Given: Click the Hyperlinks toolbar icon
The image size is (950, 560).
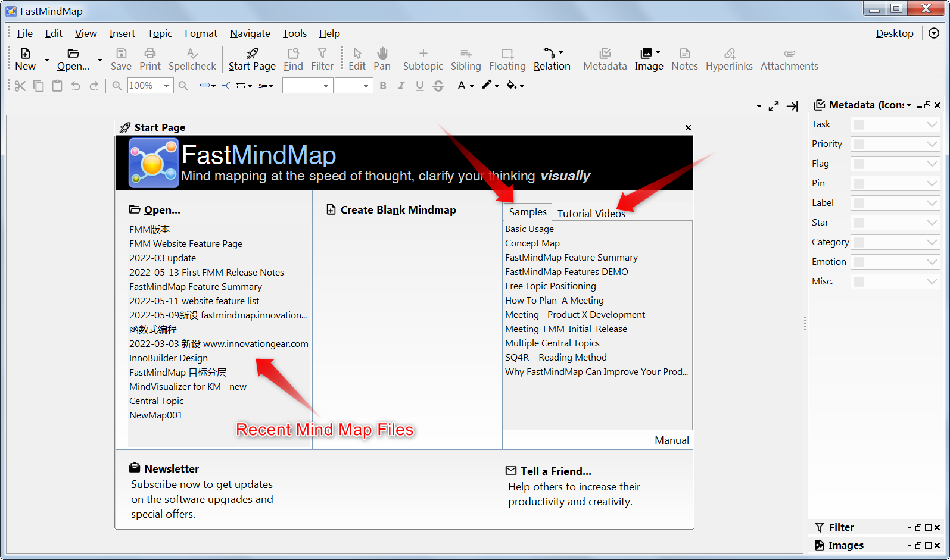Looking at the screenshot, I should (x=730, y=54).
